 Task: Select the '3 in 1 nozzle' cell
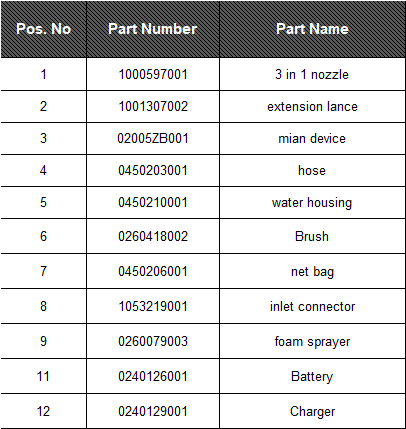[312, 74]
